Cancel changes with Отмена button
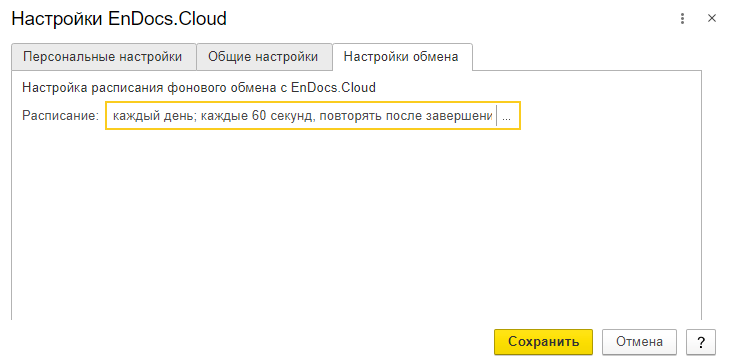The image size is (735, 364). (639, 342)
